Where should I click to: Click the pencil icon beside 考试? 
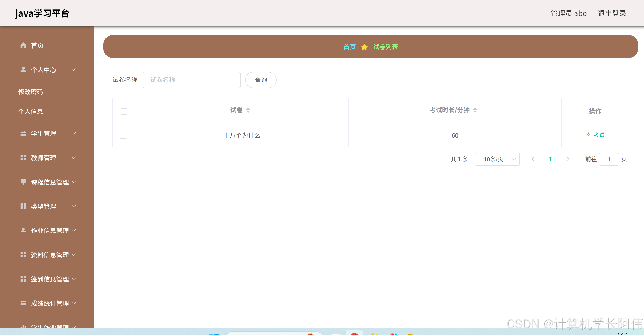tap(588, 135)
